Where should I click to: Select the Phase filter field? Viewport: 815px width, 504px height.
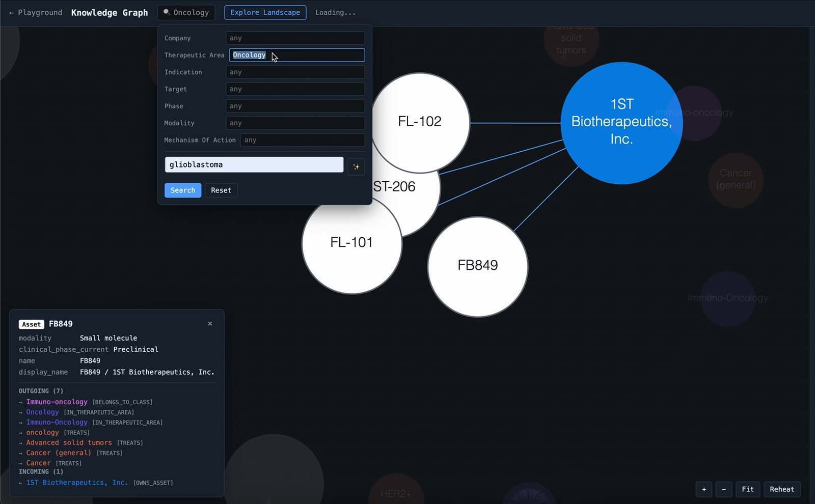pos(295,106)
